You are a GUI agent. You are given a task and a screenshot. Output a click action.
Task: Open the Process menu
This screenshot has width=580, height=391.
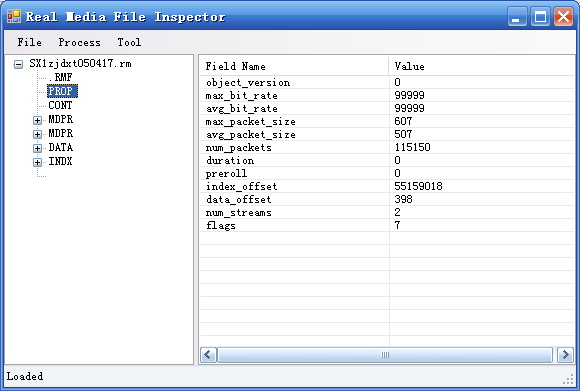(79, 42)
